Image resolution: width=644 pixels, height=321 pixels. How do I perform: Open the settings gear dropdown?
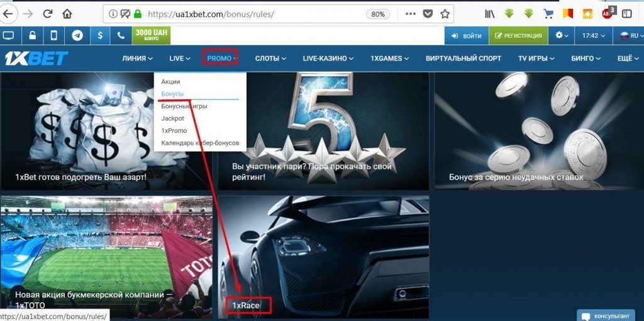(562, 36)
